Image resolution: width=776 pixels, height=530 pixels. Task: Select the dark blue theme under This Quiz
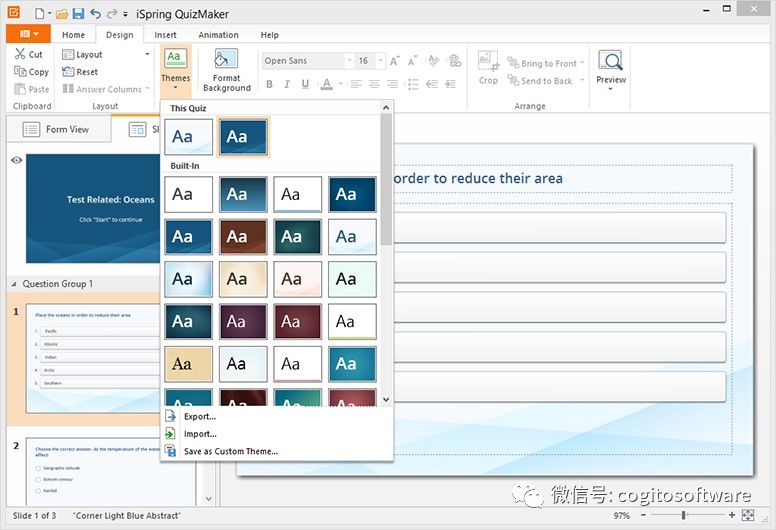tap(243, 137)
